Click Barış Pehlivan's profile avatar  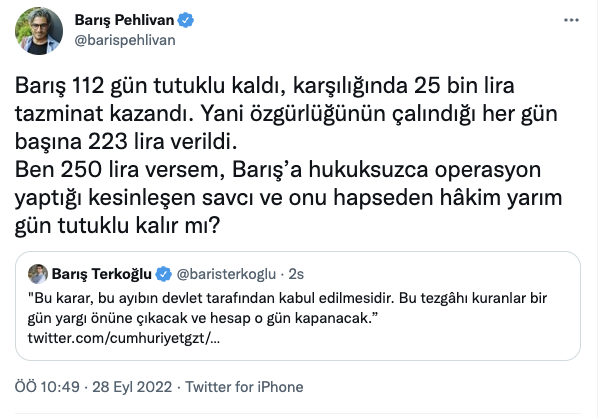click(x=39, y=31)
